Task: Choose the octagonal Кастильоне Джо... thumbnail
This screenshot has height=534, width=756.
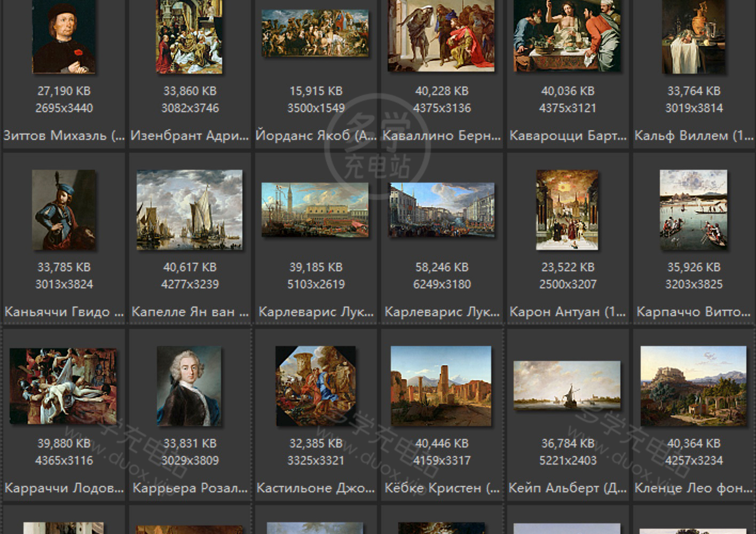Action: 315,386
